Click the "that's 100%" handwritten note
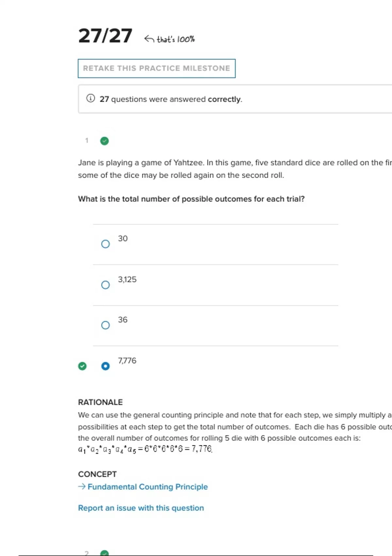This screenshot has width=392, height=556. pyautogui.click(x=176, y=40)
